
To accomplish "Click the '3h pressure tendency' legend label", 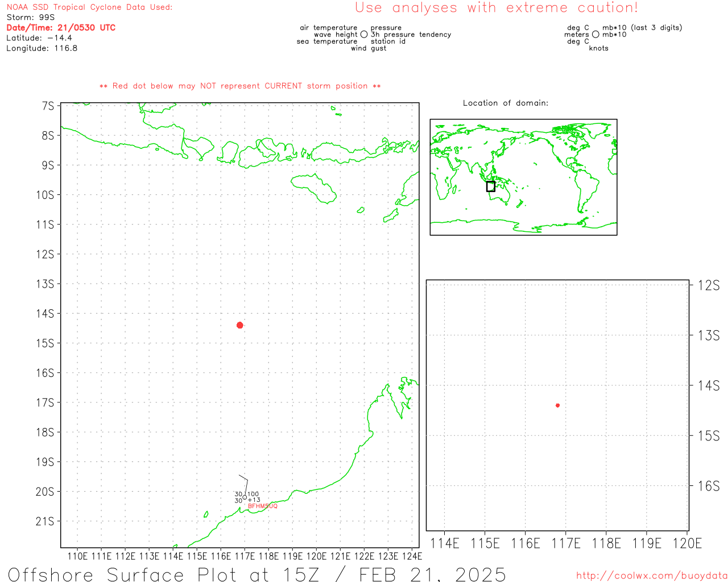I will tap(411, 35).
